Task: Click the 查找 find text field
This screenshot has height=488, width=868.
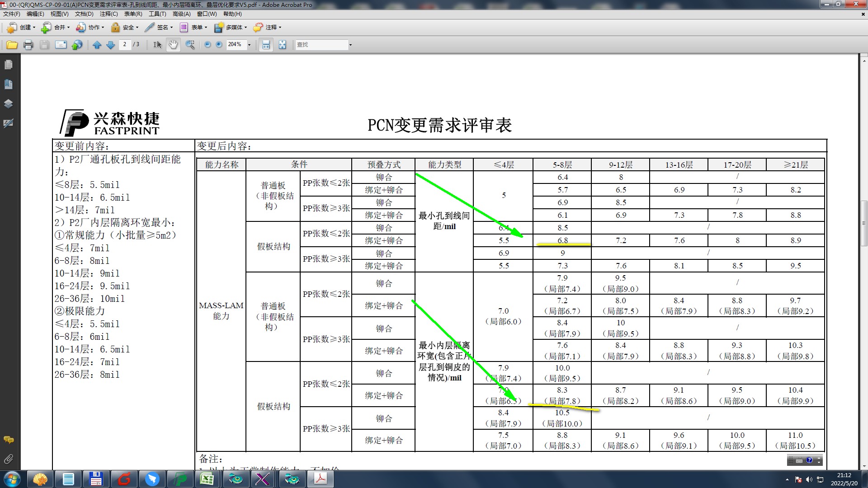Action: pos(321,45)
